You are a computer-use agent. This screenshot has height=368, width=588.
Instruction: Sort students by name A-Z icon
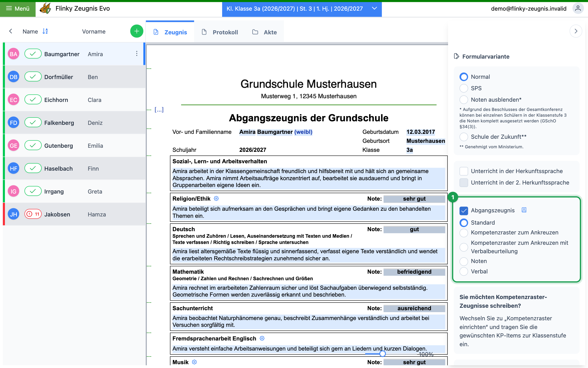[x=45, y=31]
